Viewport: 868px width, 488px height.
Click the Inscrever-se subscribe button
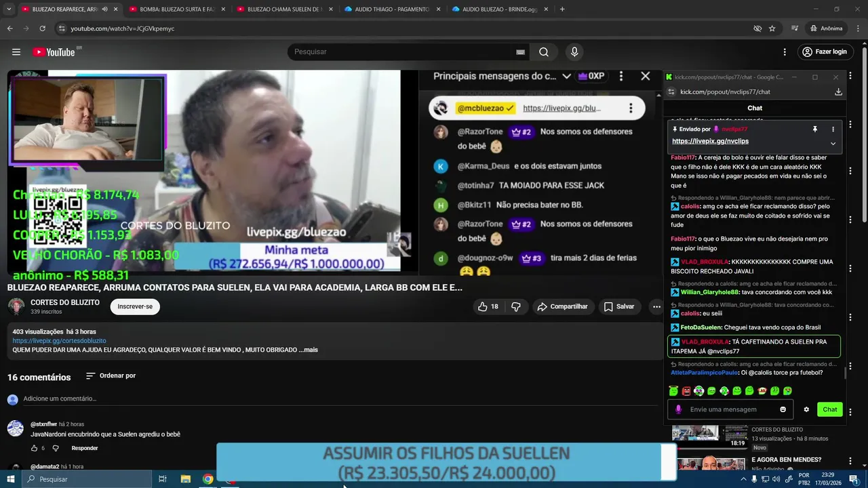click(x=135, y=306)
